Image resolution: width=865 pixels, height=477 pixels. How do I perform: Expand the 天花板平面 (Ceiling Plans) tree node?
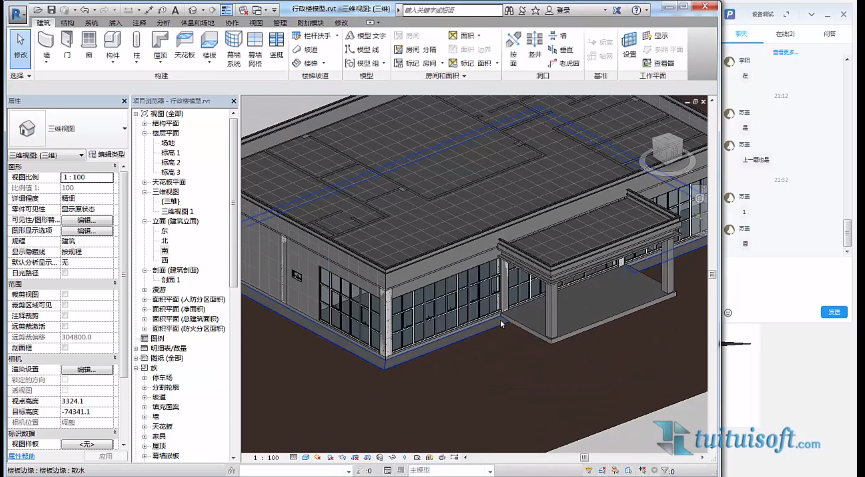click(145, 182)
